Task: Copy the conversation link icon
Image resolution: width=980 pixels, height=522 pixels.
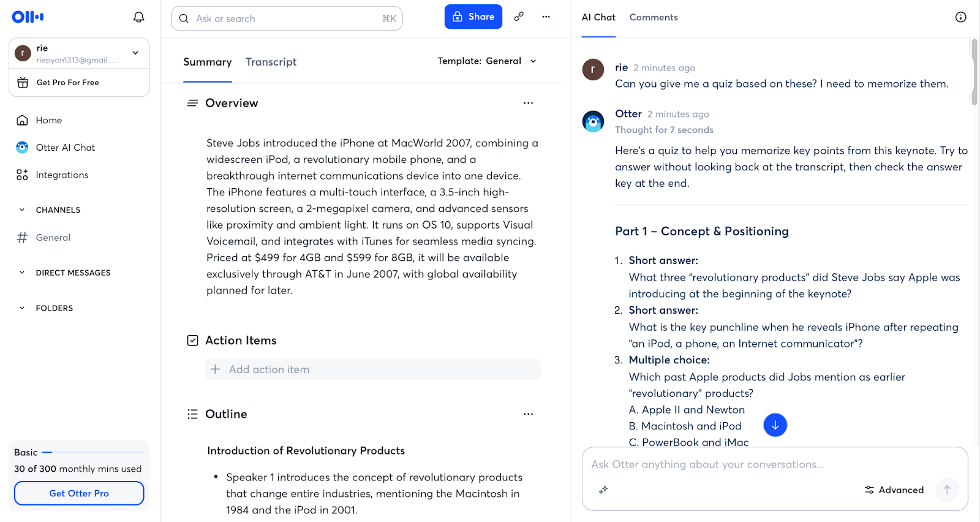Action: [x=519, y=17]
